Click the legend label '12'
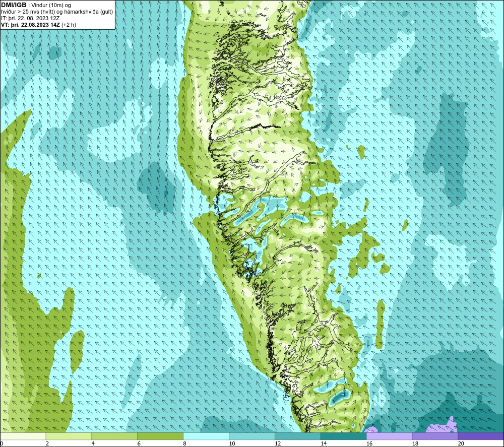 pyautogui.click(x=278, y=443)
